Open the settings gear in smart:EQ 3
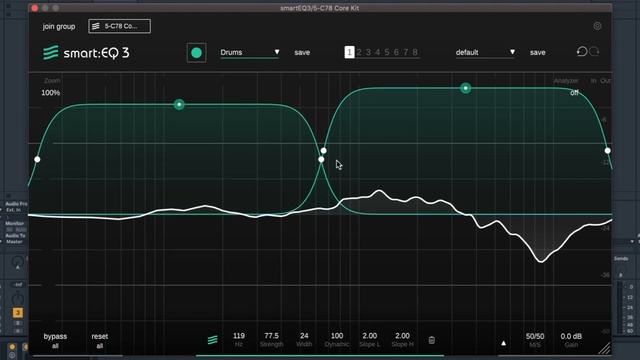Viewport: 640px width, 360px height. tap(597, 26)
